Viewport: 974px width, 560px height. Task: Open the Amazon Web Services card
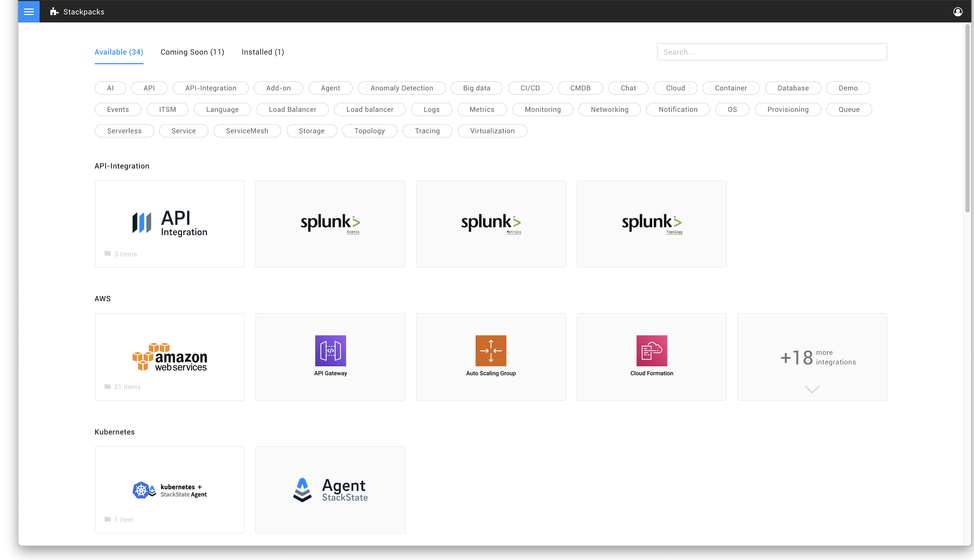tap(169, 357)
